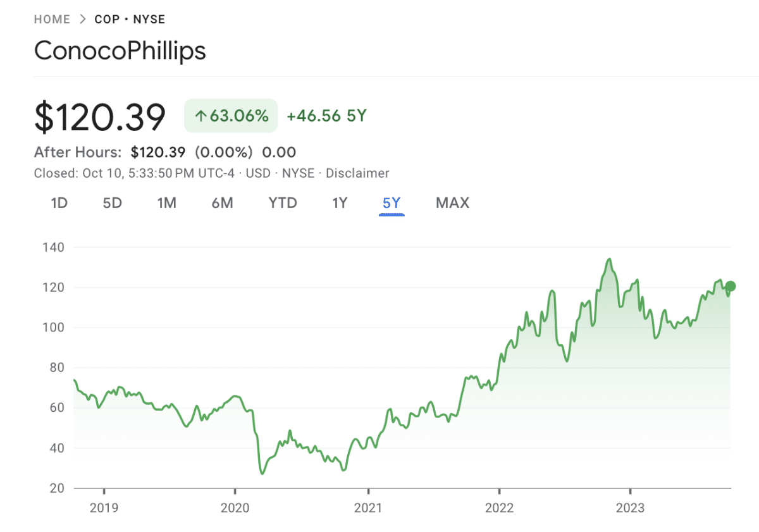Viewport: 759px width, 532px height.
Task: Click the ConocoPhillips company title
Action: tap(120, 51)
